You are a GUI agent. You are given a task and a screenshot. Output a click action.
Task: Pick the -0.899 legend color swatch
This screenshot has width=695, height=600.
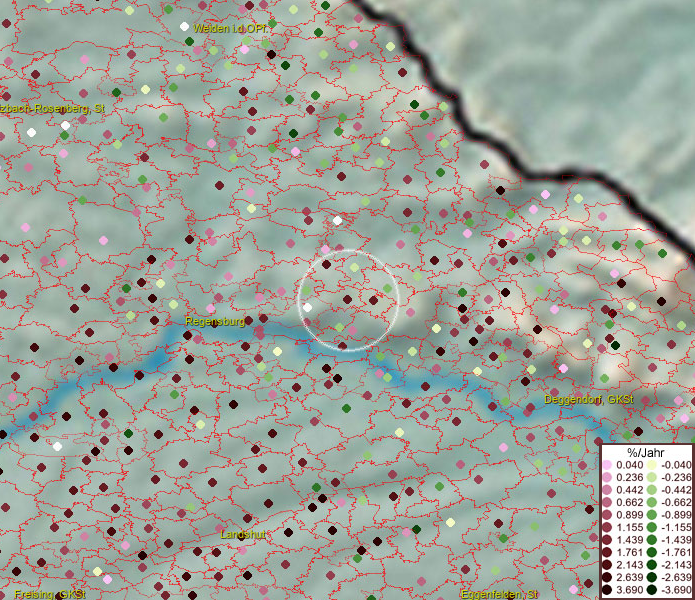(x=652, y=515)
